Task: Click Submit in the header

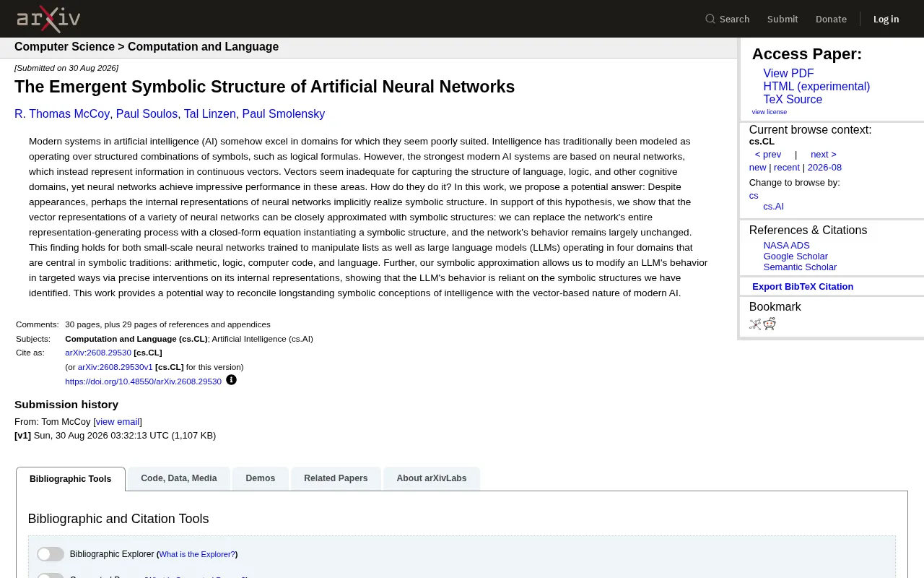Action: pyautogui.click(x=783, y=19)
